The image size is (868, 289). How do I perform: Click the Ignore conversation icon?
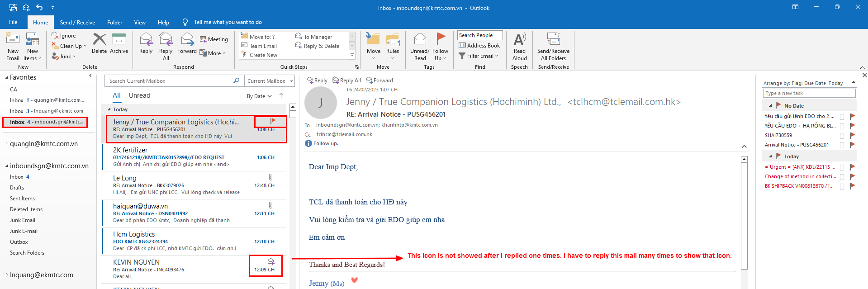click(55, 36)
